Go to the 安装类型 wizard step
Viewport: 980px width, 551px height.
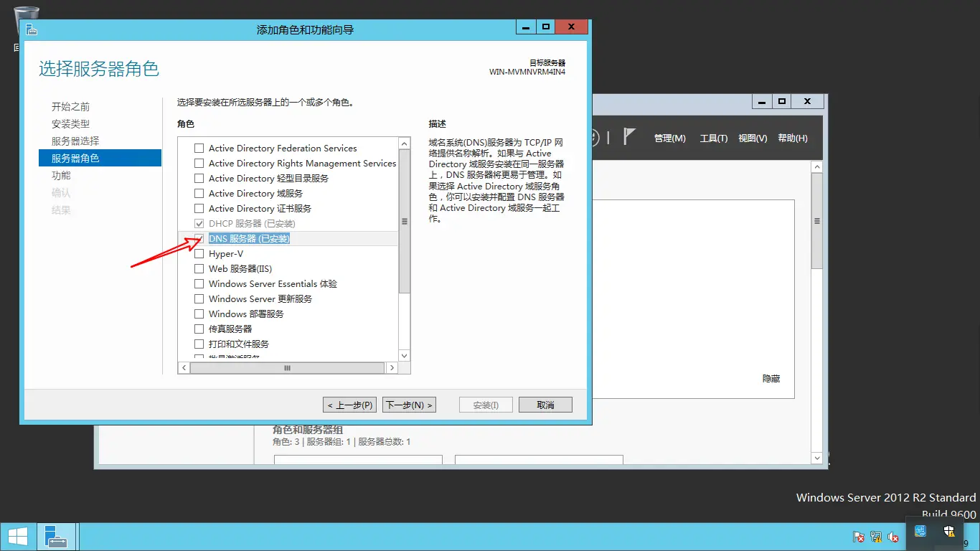[x=70, y=124]
